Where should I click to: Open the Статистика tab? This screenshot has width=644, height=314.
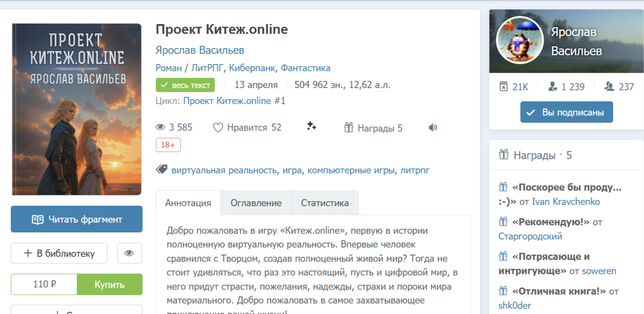coord(325,203)
